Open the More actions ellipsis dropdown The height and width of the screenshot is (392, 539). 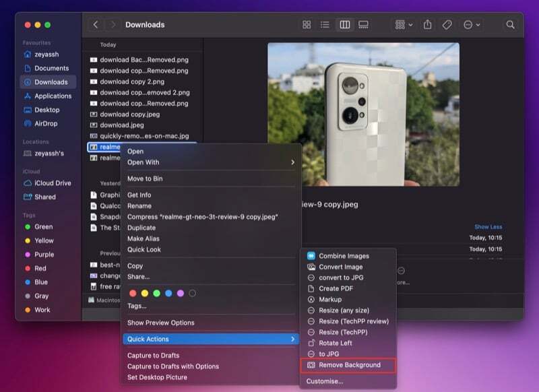pos(472,25)
